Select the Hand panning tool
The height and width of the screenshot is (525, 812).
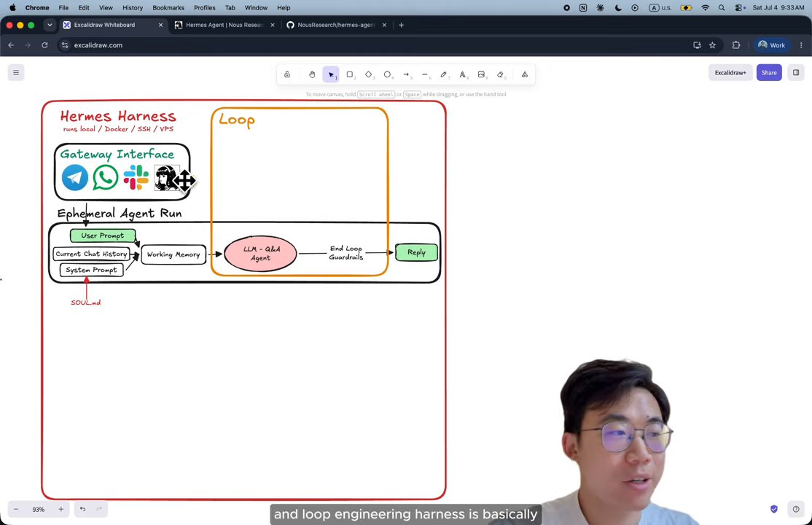[312, 74]
